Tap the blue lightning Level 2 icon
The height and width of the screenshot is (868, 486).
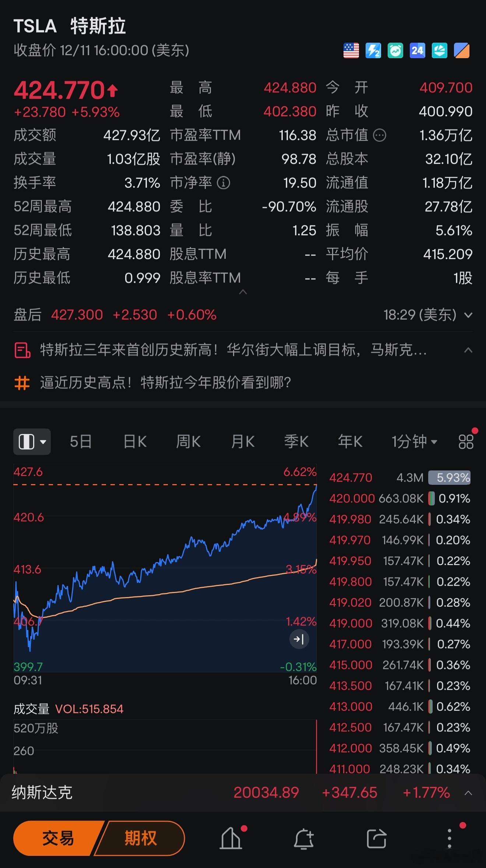point(373,50)
